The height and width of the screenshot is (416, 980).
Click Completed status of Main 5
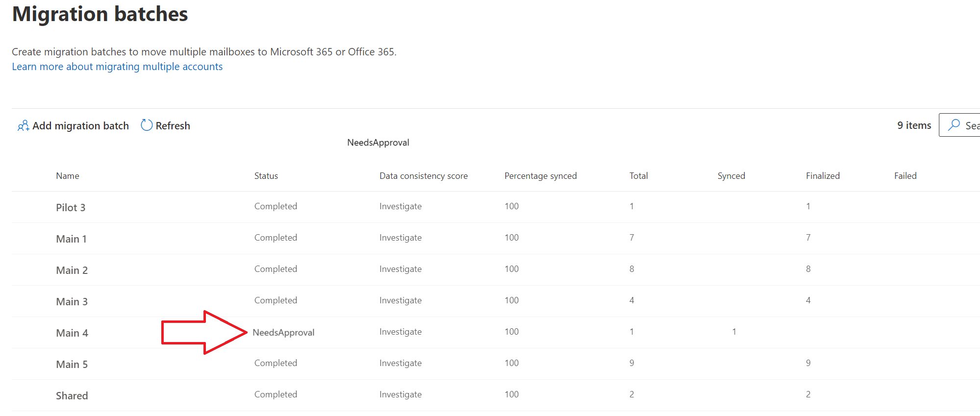tap(276, 363)
